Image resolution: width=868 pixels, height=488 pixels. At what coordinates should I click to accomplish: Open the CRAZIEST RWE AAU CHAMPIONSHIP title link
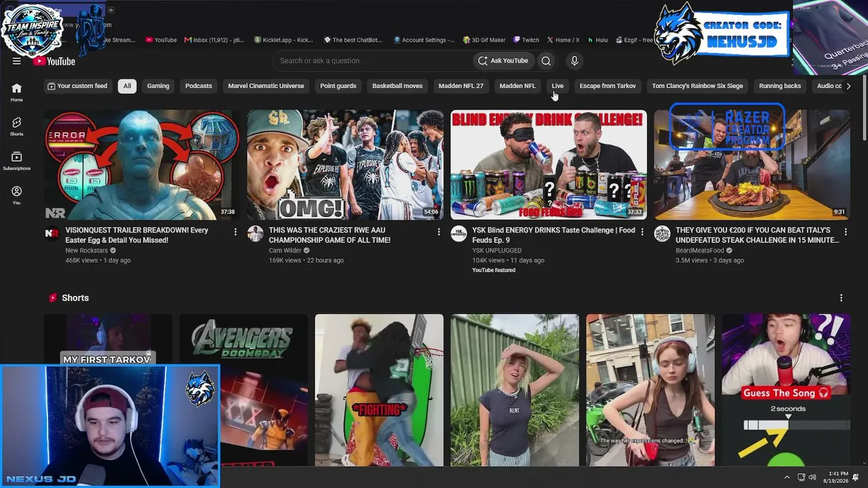click(x=330, y=235)
